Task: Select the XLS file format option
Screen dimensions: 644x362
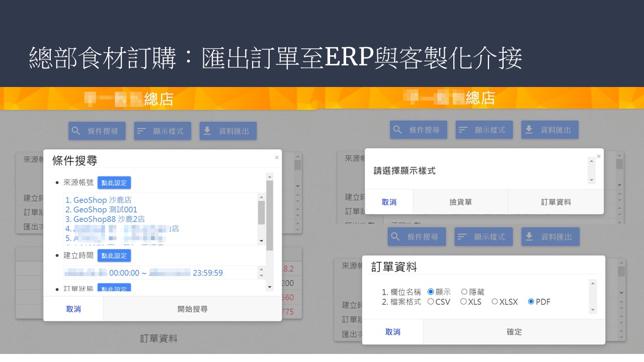Action: (463, 302)
